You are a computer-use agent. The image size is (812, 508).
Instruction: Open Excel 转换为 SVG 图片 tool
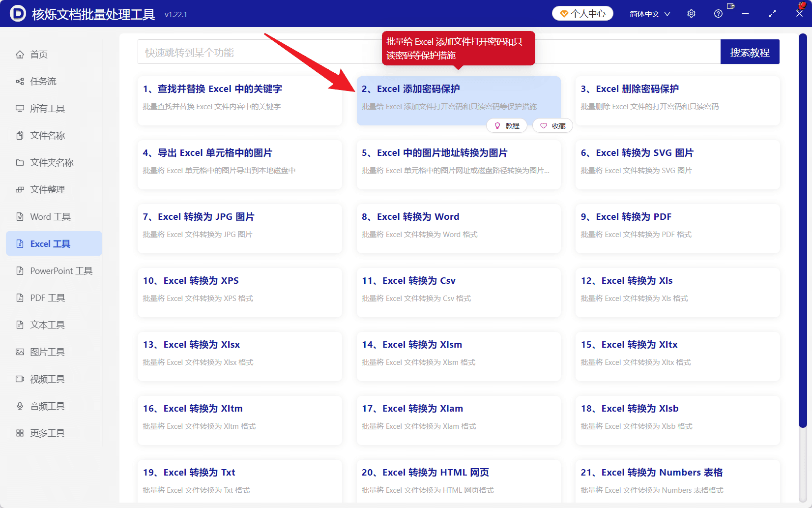tap(678, 165)
